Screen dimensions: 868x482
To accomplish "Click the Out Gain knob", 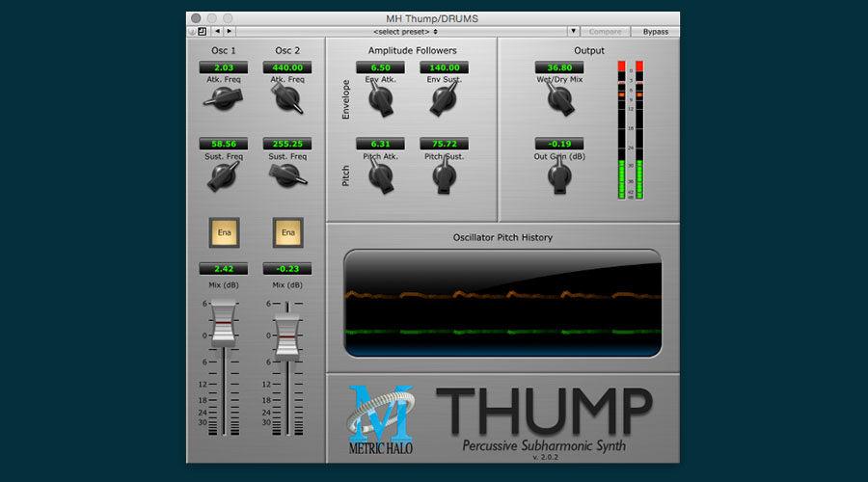I will click(558, 175).
